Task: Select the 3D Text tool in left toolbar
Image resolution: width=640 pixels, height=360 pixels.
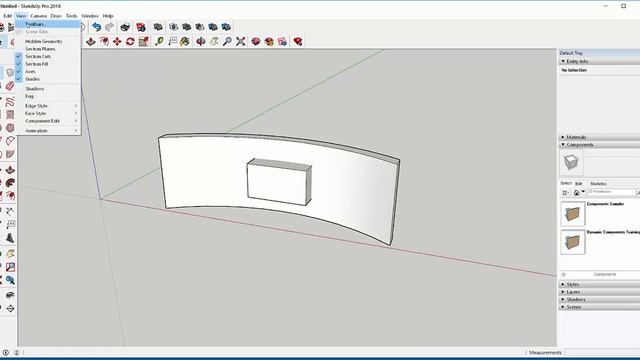Action: pyautogui.click(x=10, y=238)
